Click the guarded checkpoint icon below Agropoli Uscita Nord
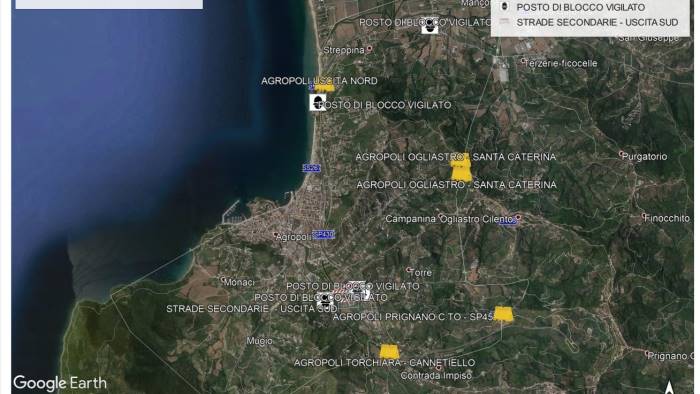Viewport: 700px width, 394px height. click(x=318, y=102)
